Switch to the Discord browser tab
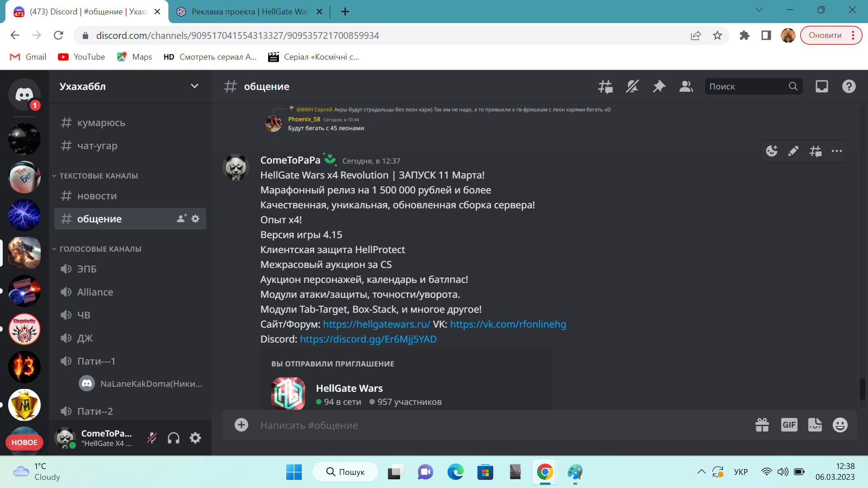The image size is (868, 488). click(87, 12)
